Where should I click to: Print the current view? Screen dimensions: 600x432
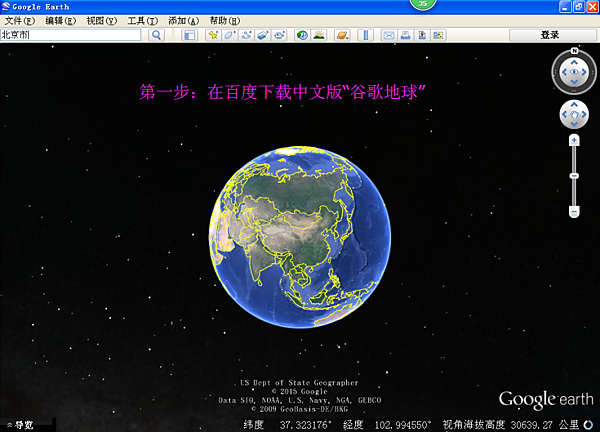pyautogui.click(x=405, y=35)
